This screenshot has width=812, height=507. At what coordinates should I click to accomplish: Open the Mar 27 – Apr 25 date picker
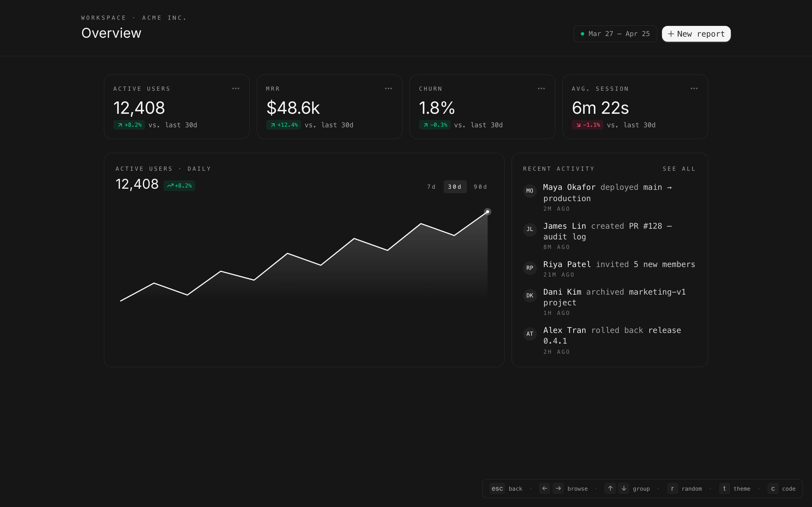point(615,34)
